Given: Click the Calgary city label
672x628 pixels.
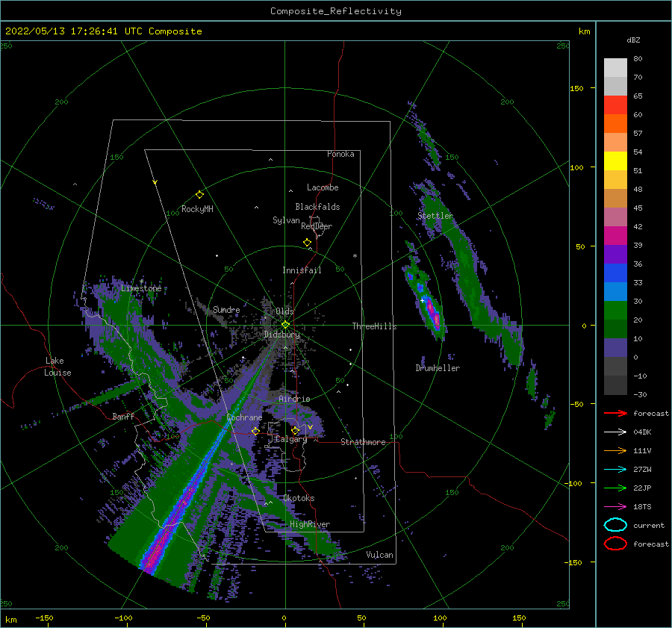Looking at the screenshot, I should 291,439.
